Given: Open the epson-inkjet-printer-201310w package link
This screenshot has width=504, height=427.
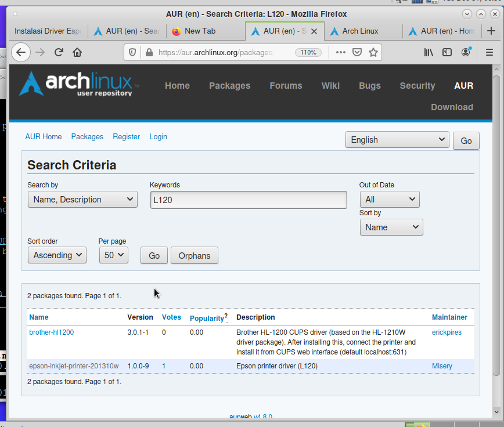Looking at the screenshot, I should 74,366.
